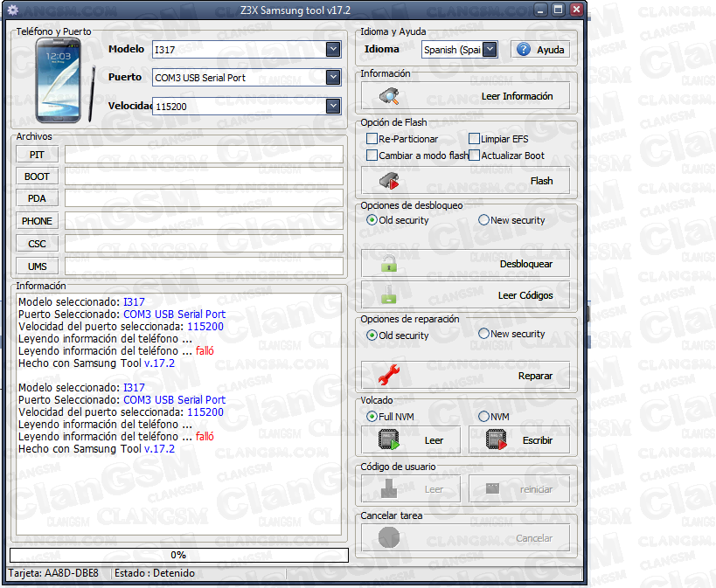The width and height of the screenshot is (716, 588).
Task: Click the UMS file button
Action: 37,266
